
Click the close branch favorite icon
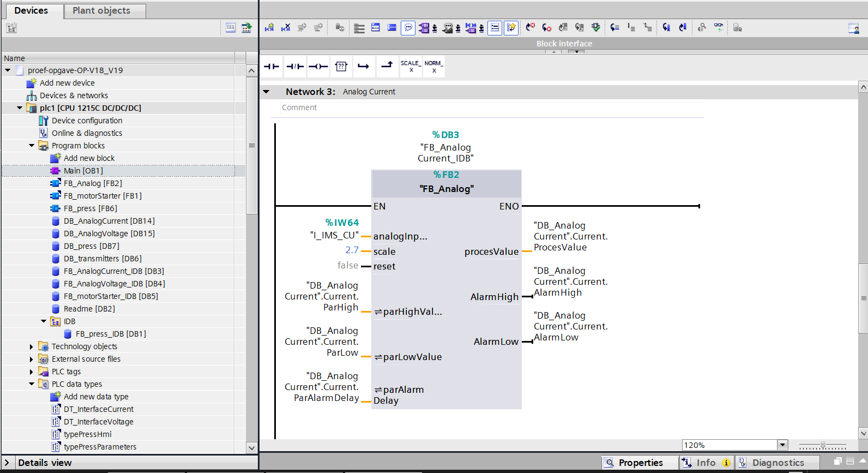(387, 67)
